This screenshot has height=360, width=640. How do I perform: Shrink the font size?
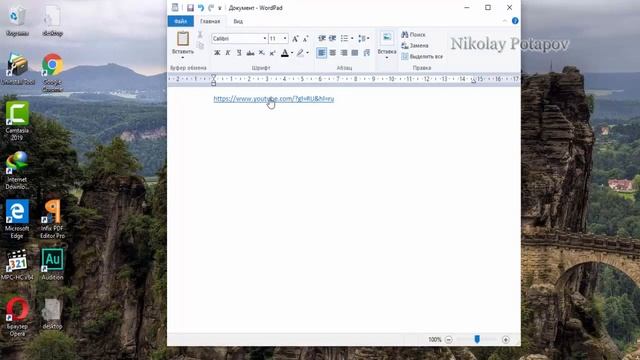click(305, 38)
